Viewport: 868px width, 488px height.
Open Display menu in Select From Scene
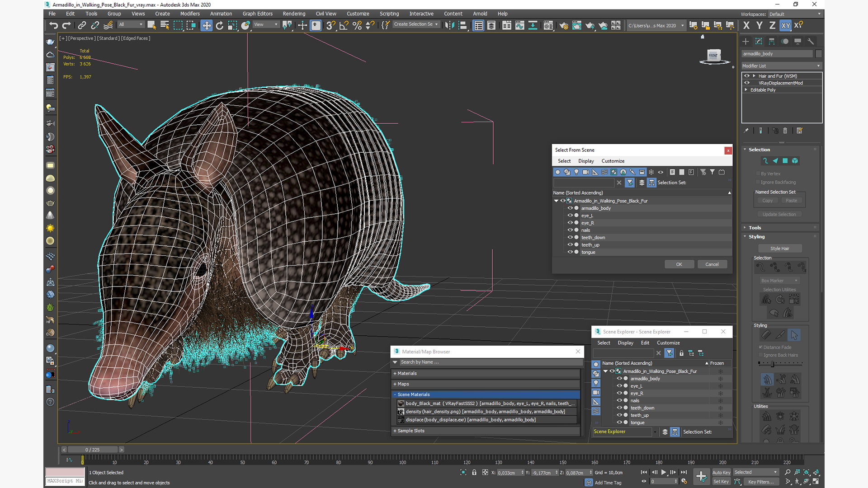pos(586,161)
